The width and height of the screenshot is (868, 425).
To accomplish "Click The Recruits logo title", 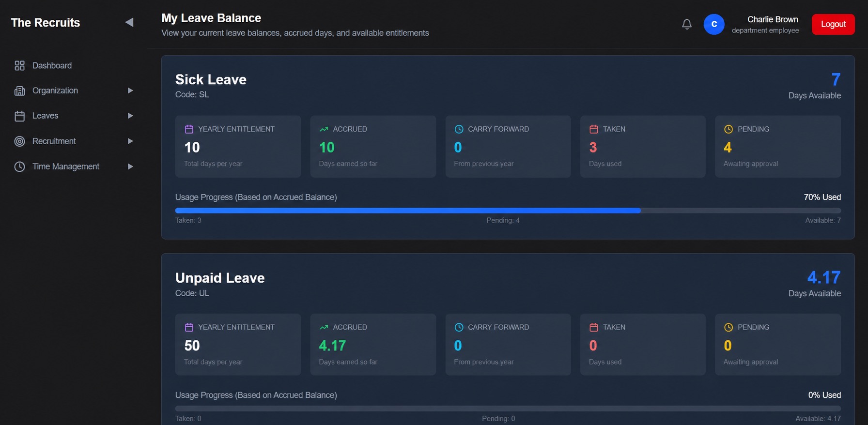I will coord(46,23).
